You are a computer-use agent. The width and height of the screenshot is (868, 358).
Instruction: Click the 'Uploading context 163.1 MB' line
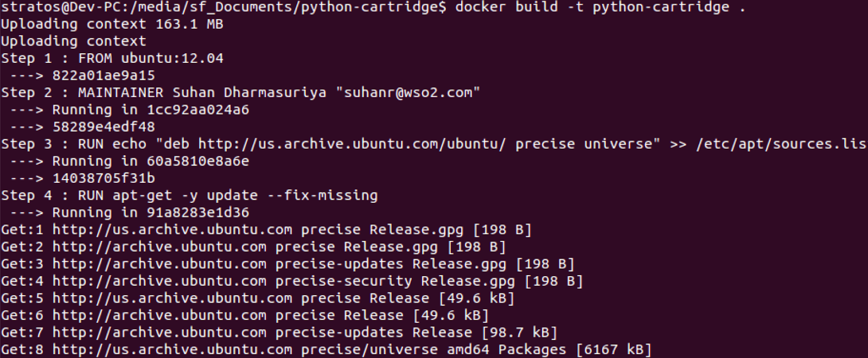(112, 24)
